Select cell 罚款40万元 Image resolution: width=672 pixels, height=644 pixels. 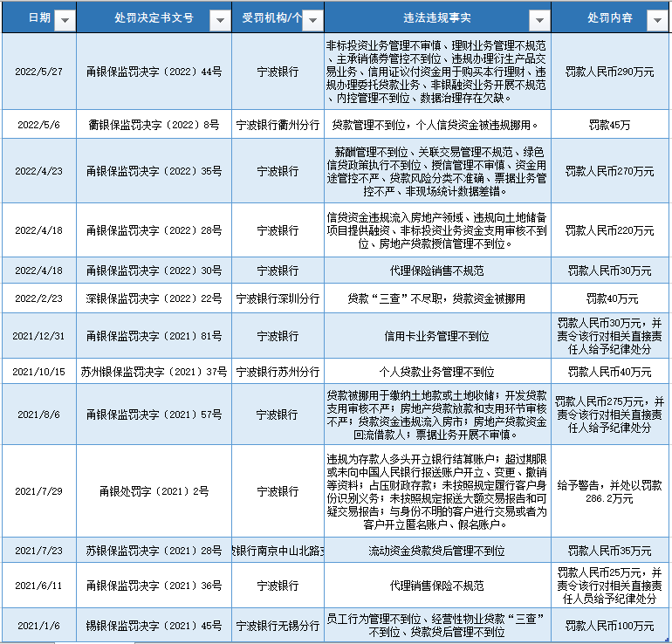coord(609,298)
